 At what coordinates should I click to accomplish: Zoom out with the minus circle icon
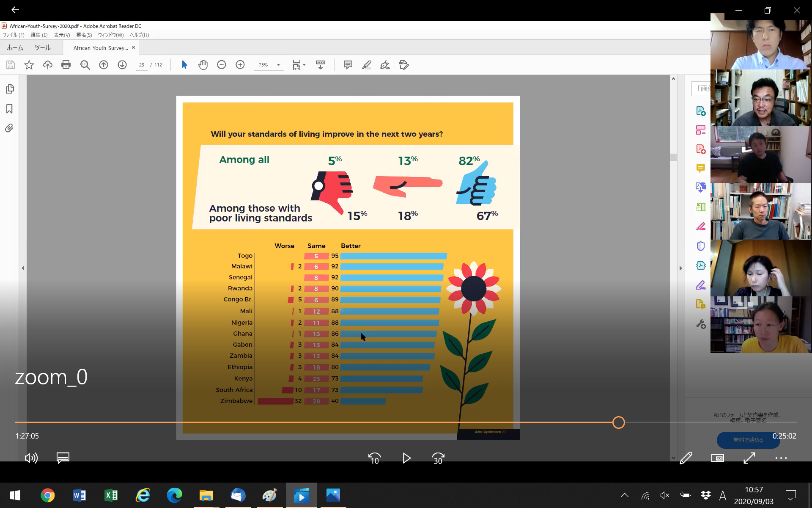pyautogui.click(x=222, y=65)
